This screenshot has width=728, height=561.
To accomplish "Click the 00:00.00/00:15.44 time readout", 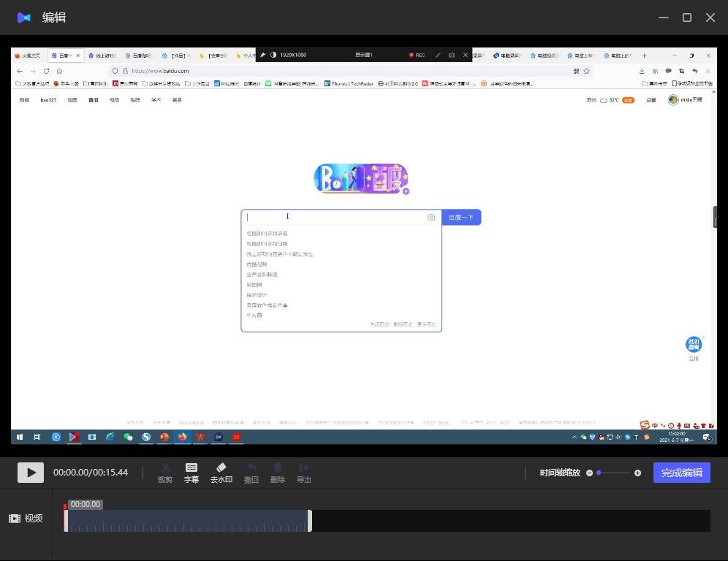I will [91, 473].
